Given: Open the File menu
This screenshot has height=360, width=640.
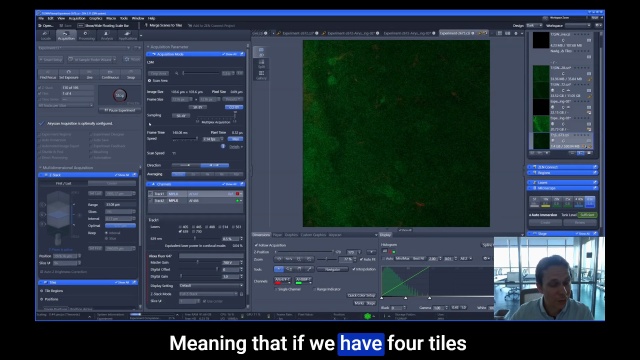Looking at the screenshot, I should 41,18.
